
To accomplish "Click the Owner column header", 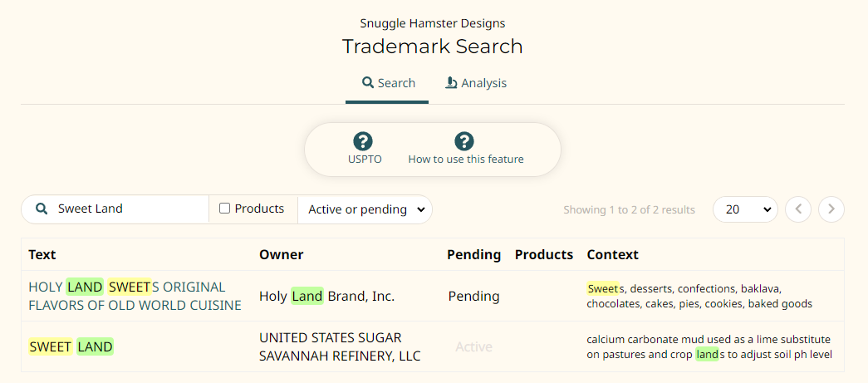I will [282, 254].
